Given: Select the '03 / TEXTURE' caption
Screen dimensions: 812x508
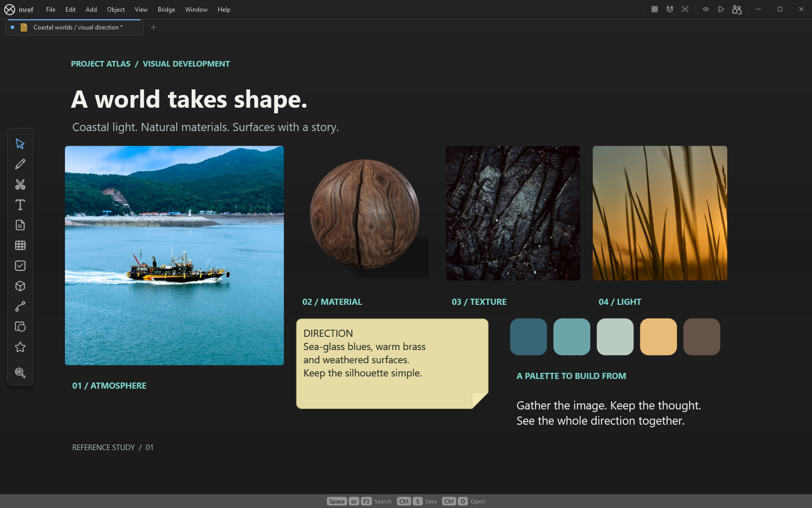Looking at the screenshot, I should (479, 302).
